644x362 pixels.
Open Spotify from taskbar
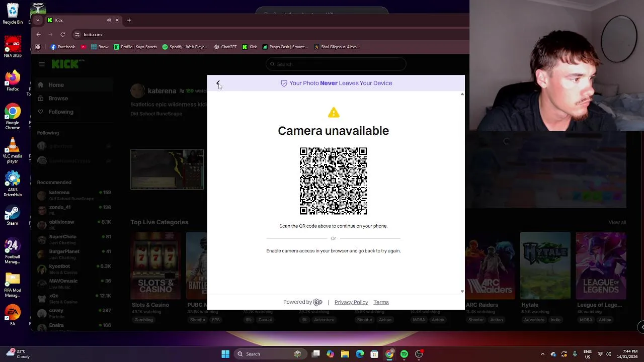click(x=404, y=354)
